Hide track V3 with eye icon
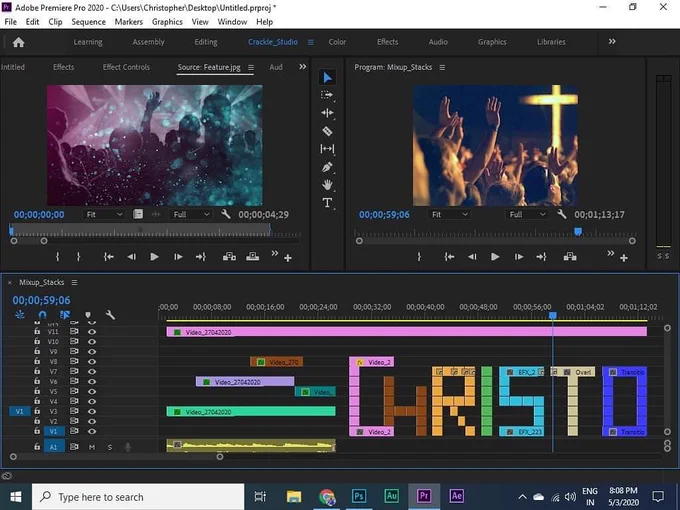Viewport: 680px width, 510px height. click(92, 411)
